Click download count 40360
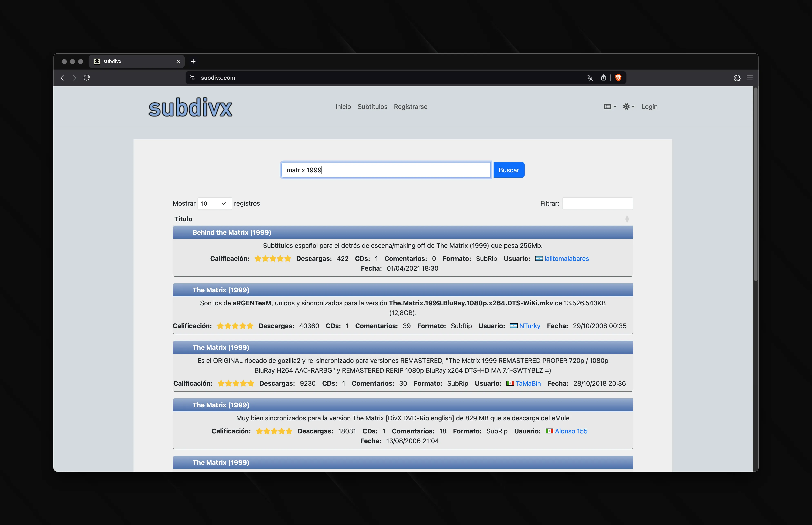 [309, 326]
